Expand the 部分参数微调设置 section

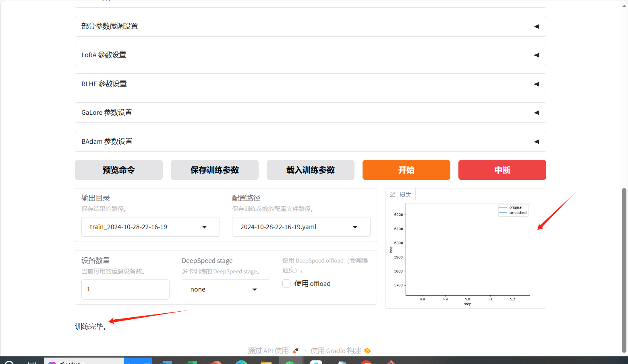click(310, 26)
